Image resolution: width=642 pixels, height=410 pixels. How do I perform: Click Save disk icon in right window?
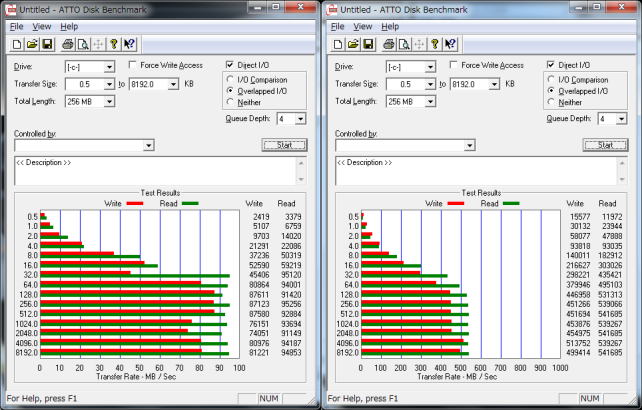pyautogui.click(x=367, y=44)
